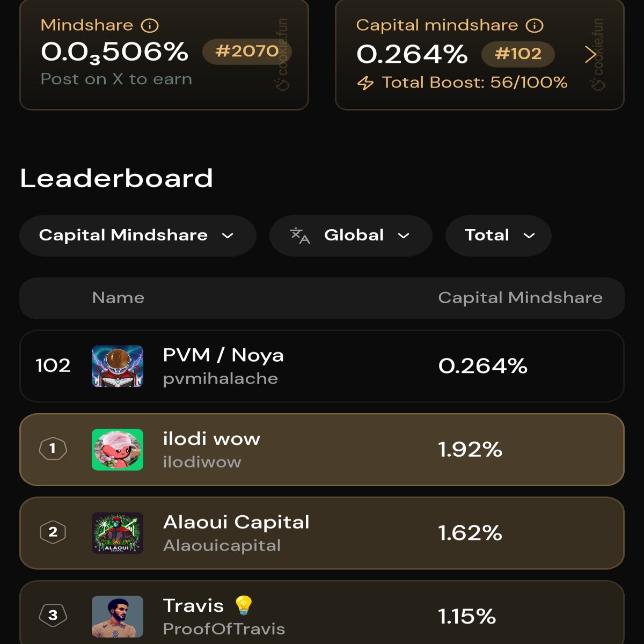The image size is (644, 644).
Task: Open Capital Mindshare dropdown
Action: click(137, 236)
